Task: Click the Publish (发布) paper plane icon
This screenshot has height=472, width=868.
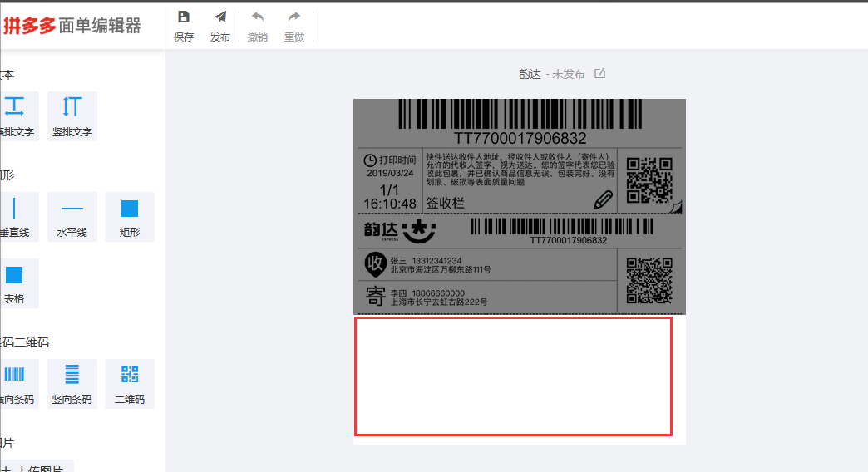Action: pos(219,17)
